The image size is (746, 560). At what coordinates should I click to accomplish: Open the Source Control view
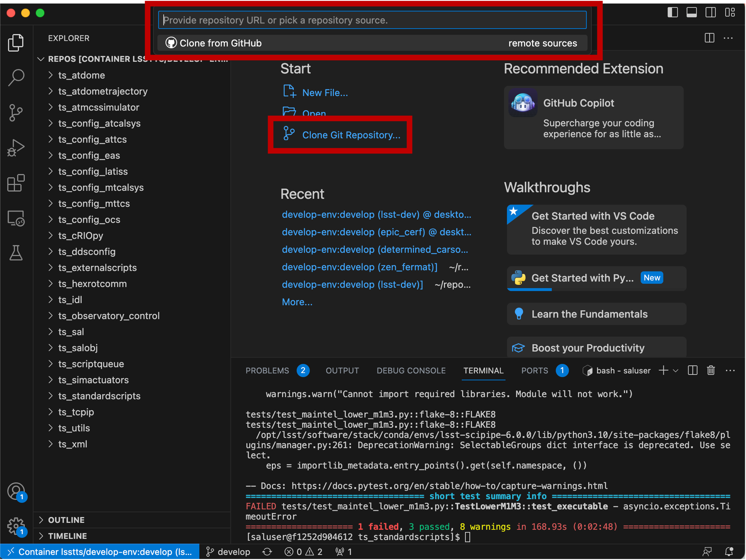pos(16,113)
